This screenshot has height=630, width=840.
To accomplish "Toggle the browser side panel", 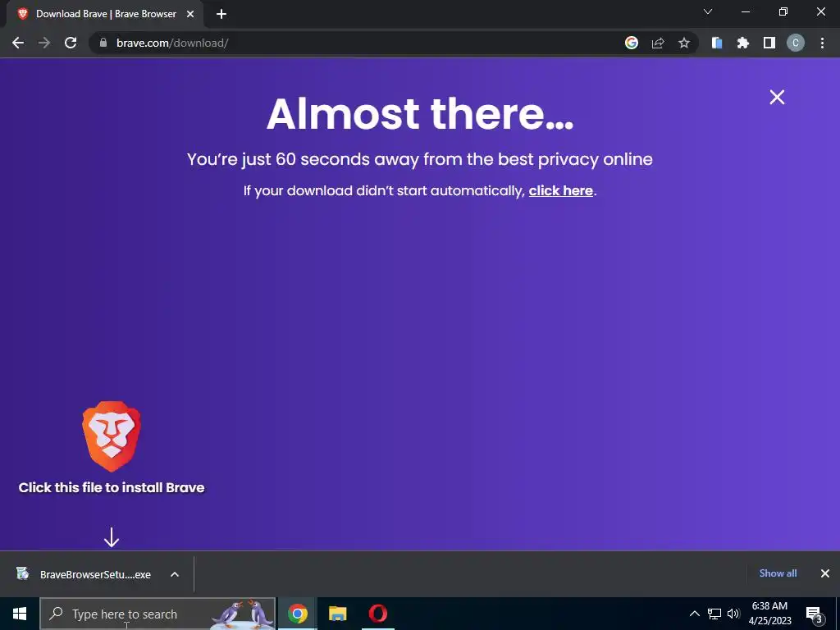I will pos(769,43).
